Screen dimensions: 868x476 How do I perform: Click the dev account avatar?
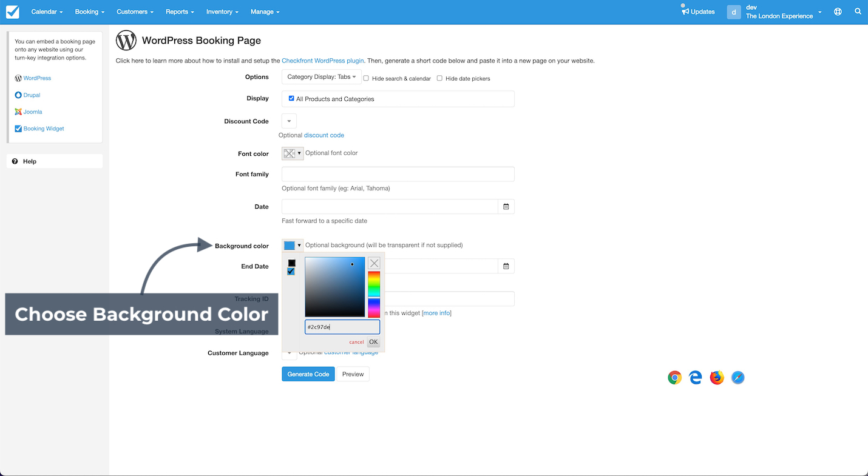coord(734,12)
